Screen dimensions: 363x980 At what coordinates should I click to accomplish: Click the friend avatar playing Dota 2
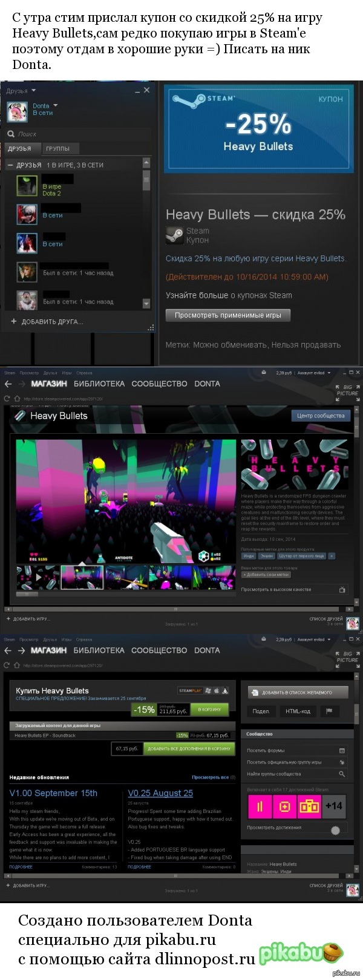(27, 186)
